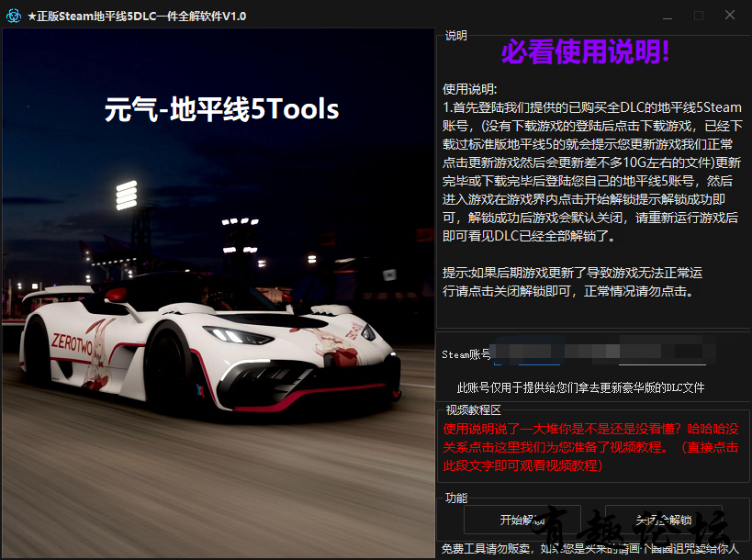
Task: Click the window title text ★正版Steam地平线5DLC
Action: coord(137,17)
